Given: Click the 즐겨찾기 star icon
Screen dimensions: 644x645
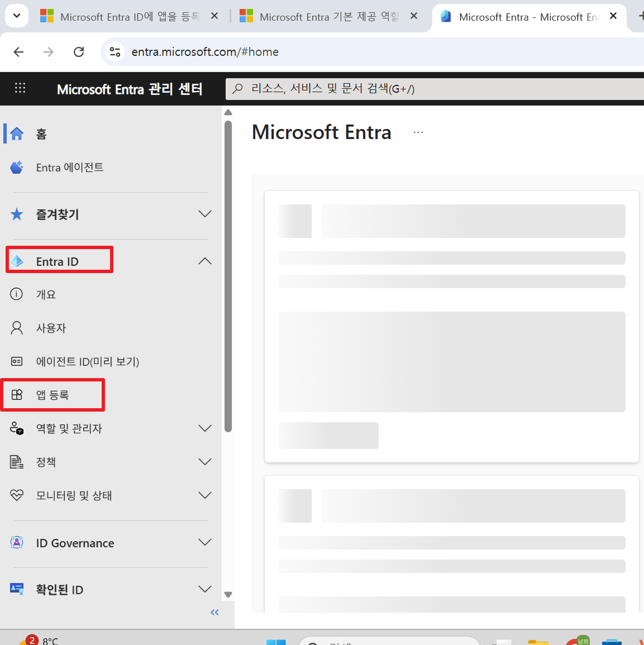Looking at the screenshot, I should pyautogui.click(x=17, y=214).
